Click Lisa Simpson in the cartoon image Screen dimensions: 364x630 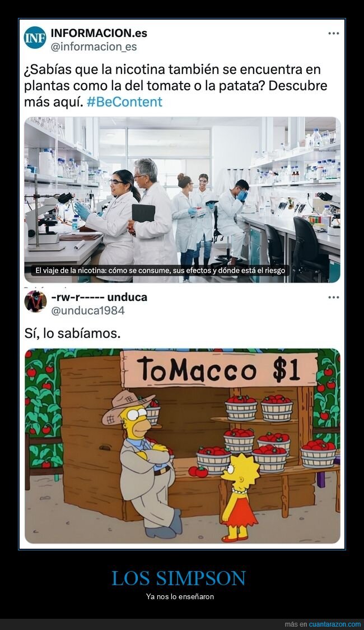point(240,497)
